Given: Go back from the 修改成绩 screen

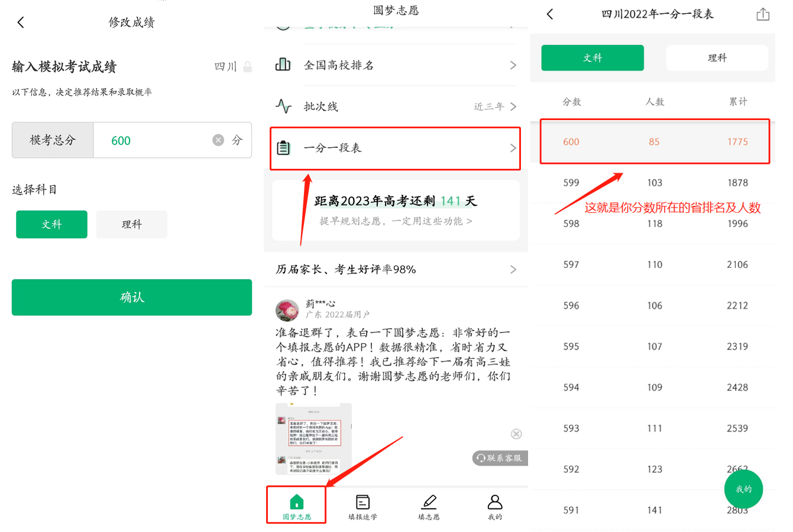Looking at the screenshot, I should click(x=21, y=22).
